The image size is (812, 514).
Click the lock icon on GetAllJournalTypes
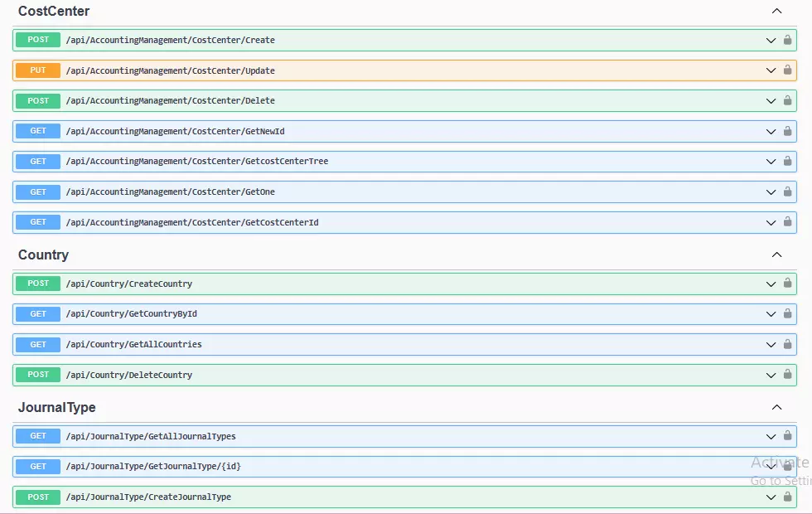787,435
